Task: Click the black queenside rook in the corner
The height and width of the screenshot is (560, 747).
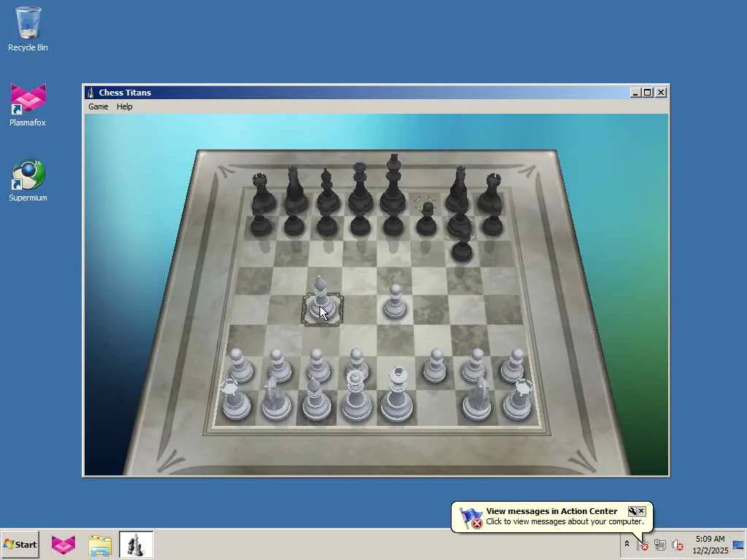Action: (263, 193)
